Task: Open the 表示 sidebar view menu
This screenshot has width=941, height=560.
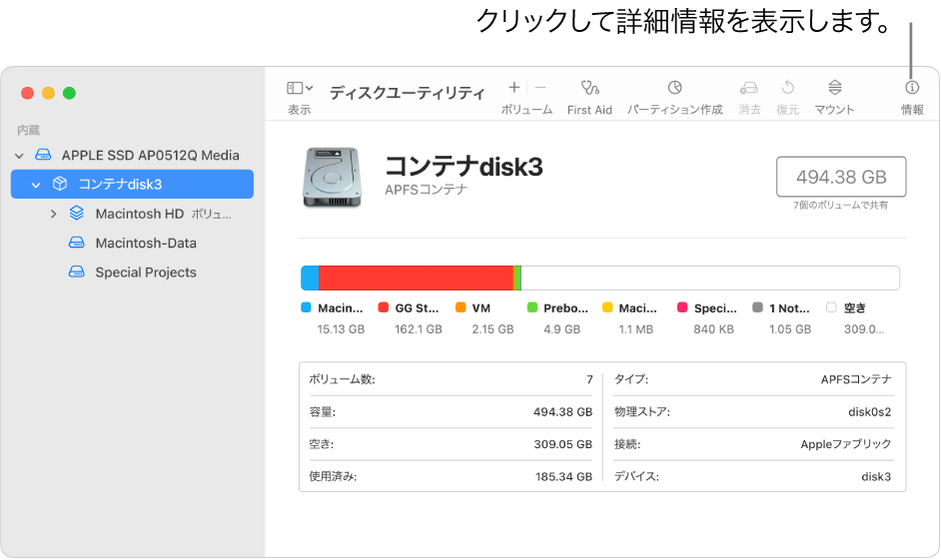Action: (x=300, y=88)
